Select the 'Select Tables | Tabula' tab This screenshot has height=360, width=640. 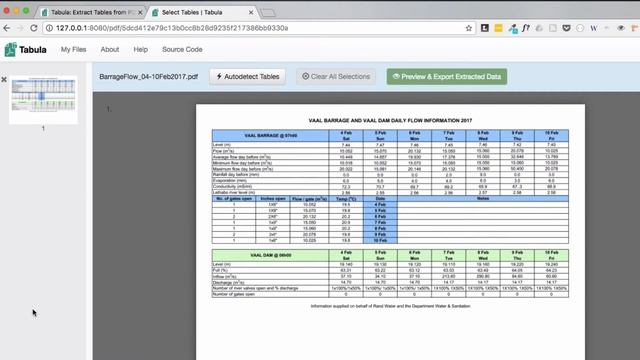coord(202,12)
